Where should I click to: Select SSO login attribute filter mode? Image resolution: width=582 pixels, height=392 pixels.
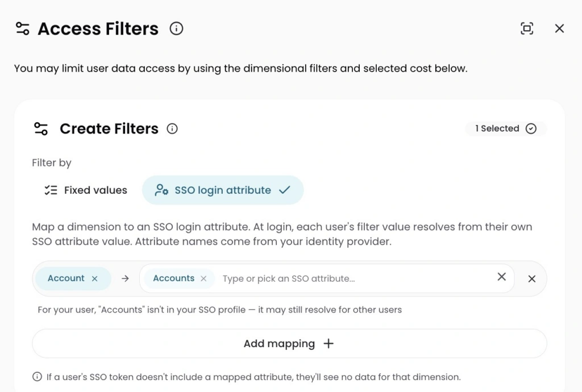(223, 190)
